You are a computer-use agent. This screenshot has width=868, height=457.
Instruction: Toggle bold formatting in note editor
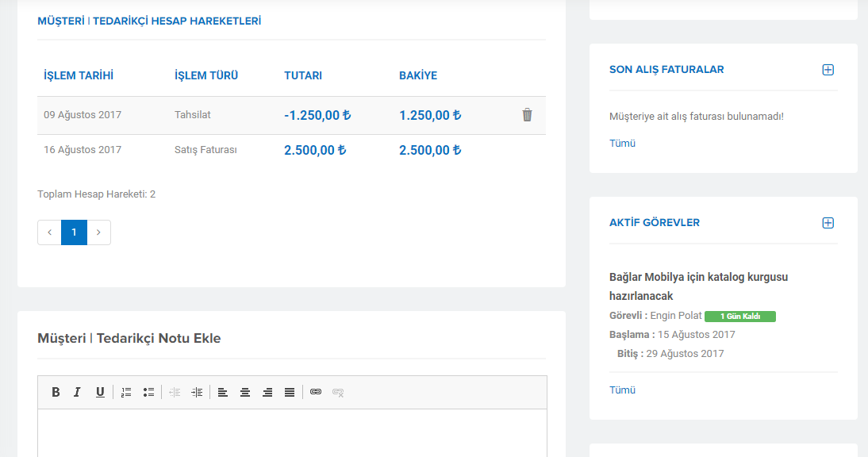tap(56, 392)
